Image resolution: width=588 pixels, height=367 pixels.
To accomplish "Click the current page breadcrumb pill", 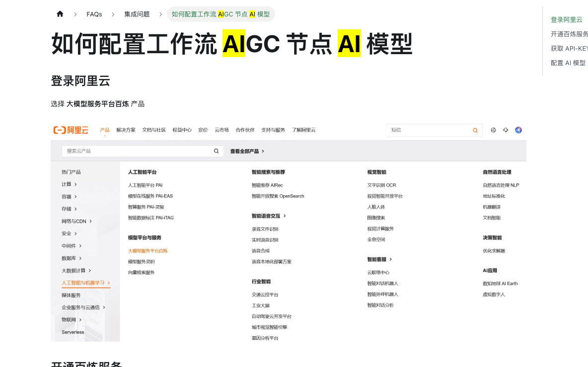I will 221,14.
